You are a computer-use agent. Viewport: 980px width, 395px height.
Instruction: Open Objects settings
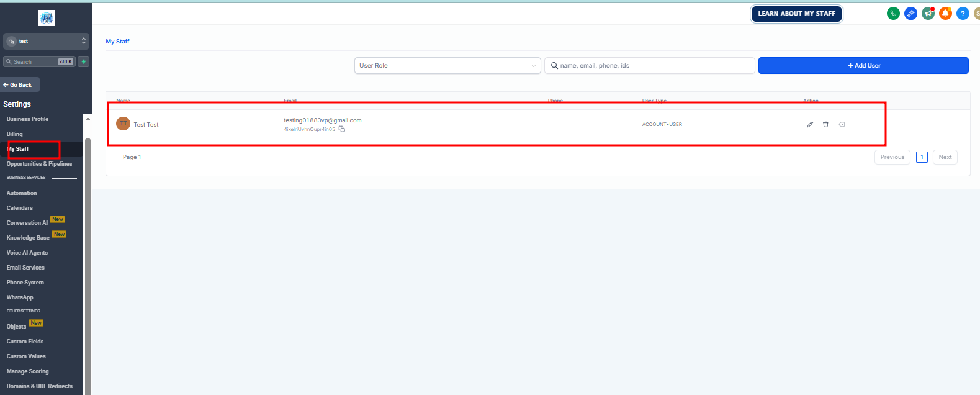point(17,327)
